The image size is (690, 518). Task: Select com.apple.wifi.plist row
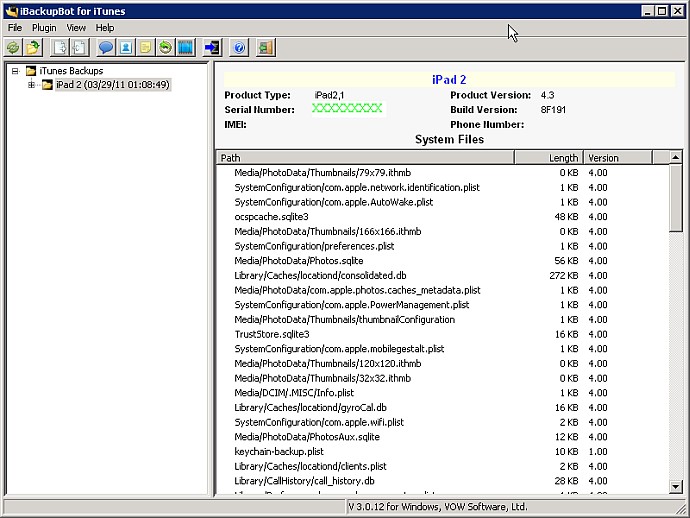point(442,422)
